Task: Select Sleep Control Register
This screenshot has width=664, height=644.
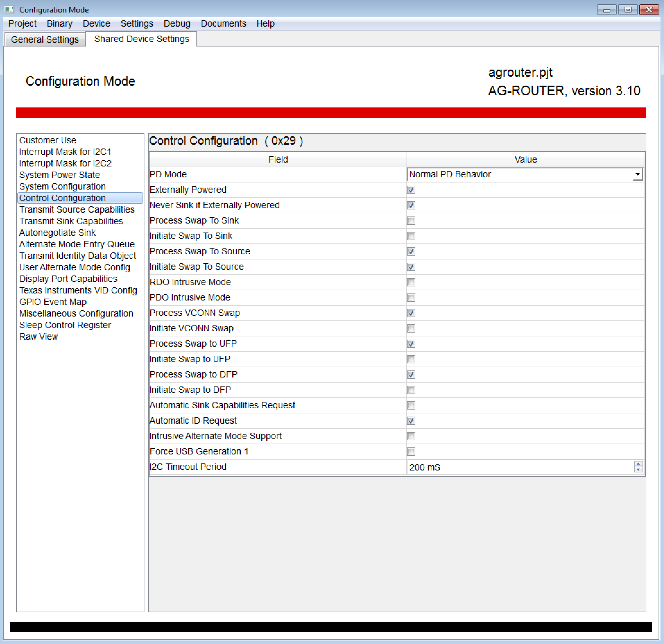Action: tap(65, 325)
